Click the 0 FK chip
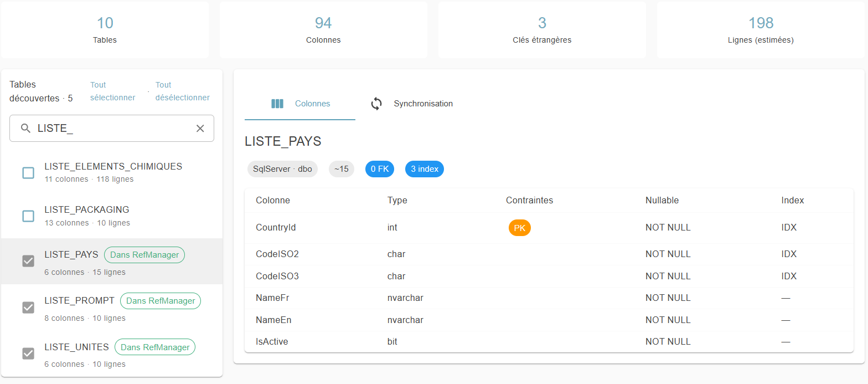 pos(380,169)
